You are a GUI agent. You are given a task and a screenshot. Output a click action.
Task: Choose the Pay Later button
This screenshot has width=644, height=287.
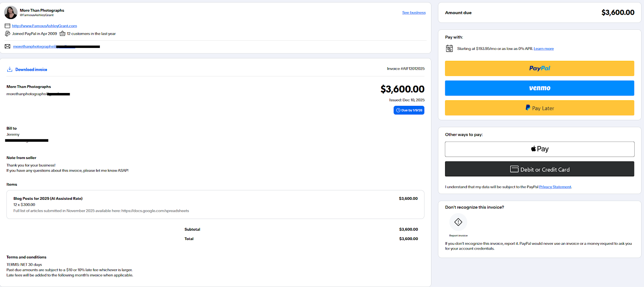[539, 108]
